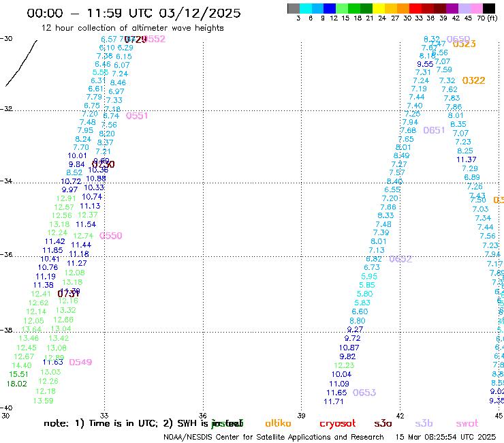504x443 pixels.
Task: Click the NOAA/NESDIS credit line
Action: pyautogui.click(x=274, y=438)
